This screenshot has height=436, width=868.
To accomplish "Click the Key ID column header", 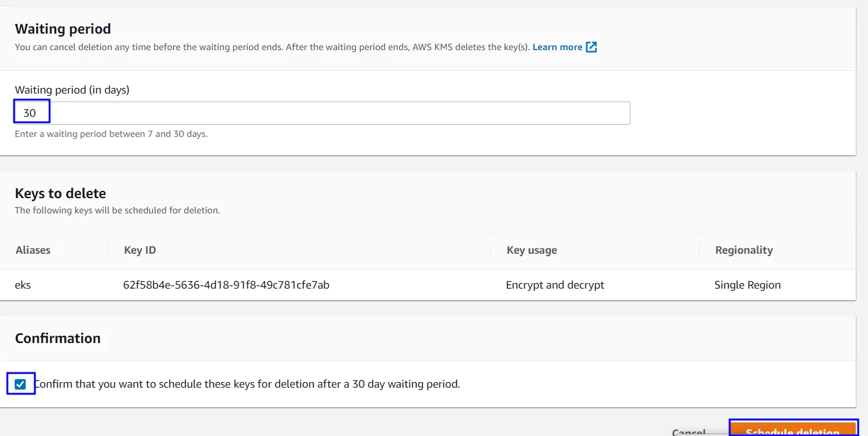I will point(140,250).
